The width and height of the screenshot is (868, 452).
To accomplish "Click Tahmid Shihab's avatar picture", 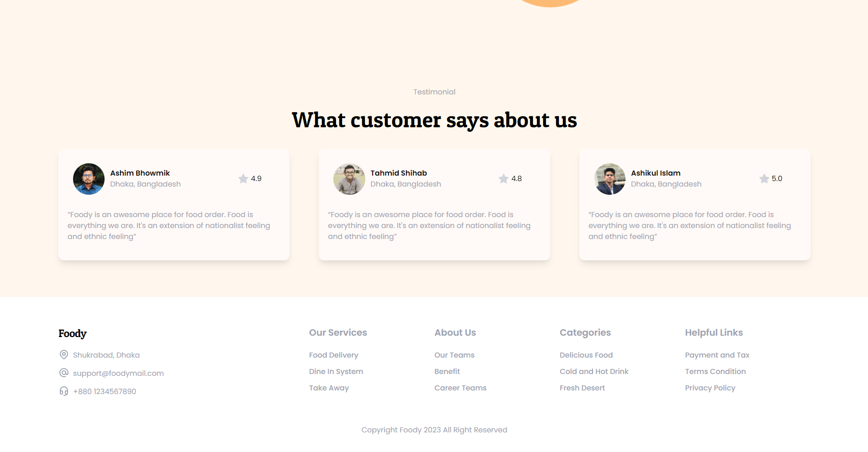I will [349, 179].
